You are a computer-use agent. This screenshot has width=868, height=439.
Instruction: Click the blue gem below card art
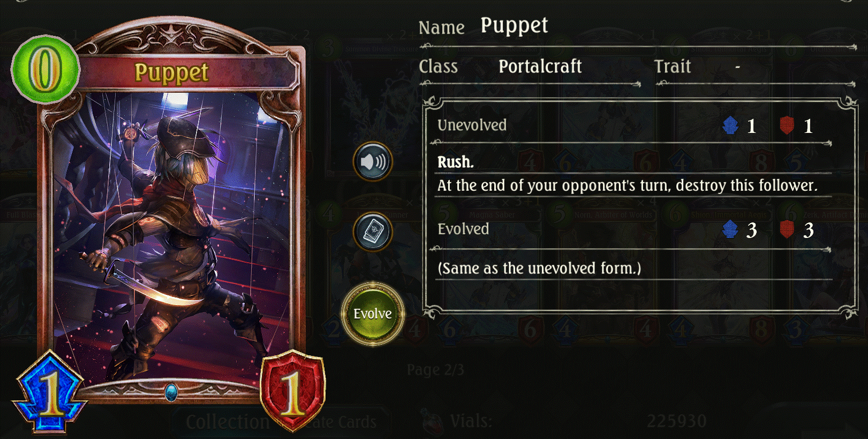(x=171, y=393)
